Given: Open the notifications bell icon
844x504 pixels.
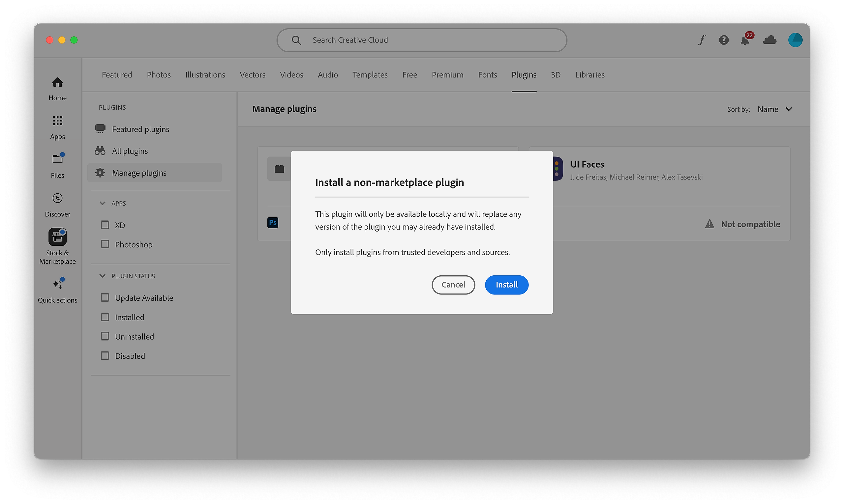Looking at the screenshot, I should [x=745, y=41].
